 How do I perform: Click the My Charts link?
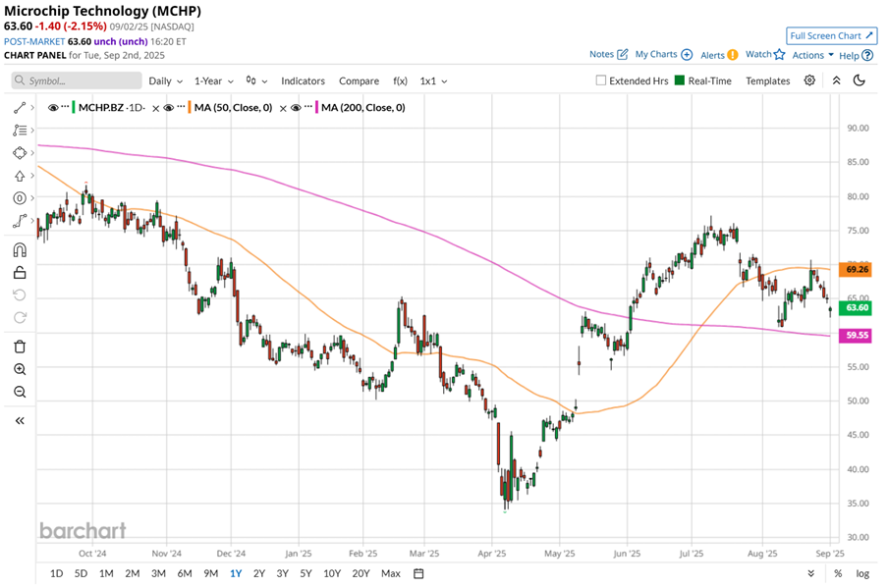656,54
